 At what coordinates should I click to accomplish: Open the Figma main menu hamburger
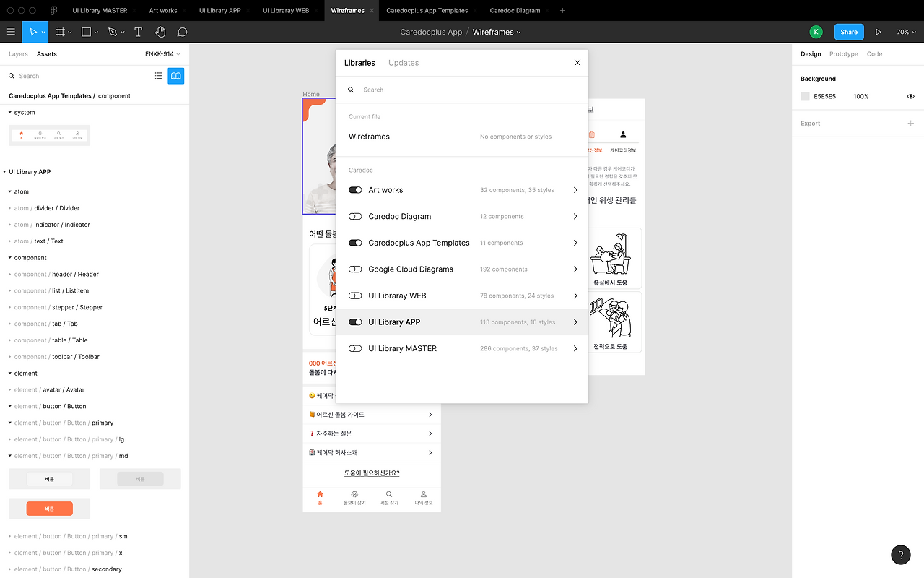click(11, 32)
